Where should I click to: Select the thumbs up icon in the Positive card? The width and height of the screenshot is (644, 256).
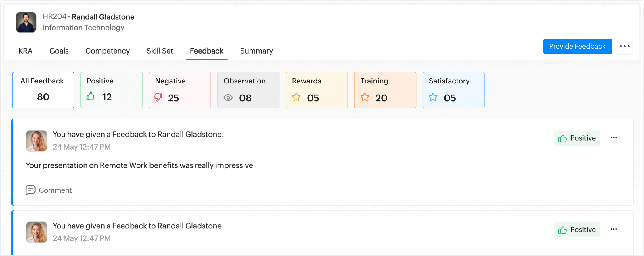coord(91,97)
